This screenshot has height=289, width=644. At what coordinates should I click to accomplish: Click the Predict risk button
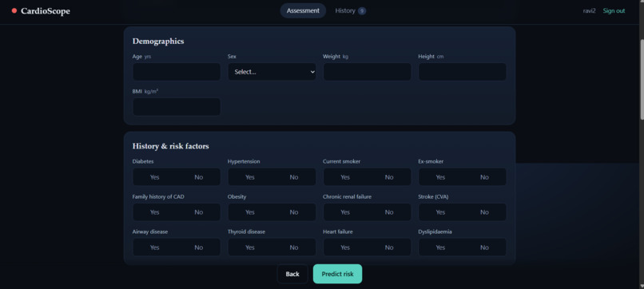pyautogui.click(x=338, y=274)
